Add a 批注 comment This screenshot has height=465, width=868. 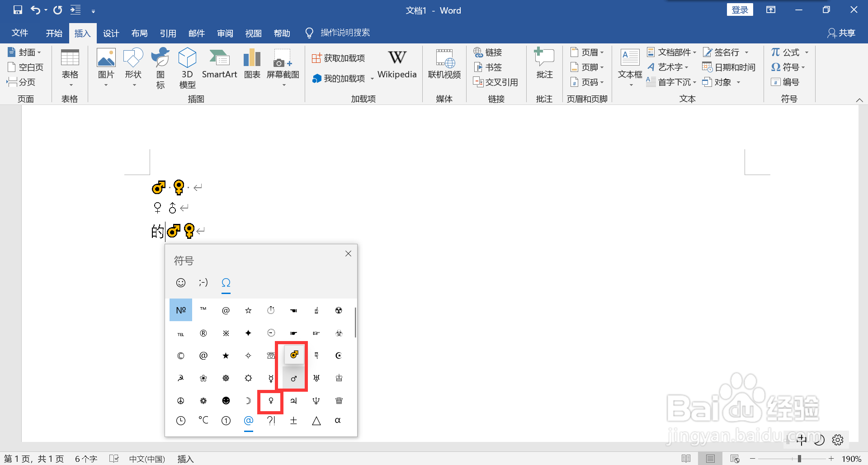(544, 63)
